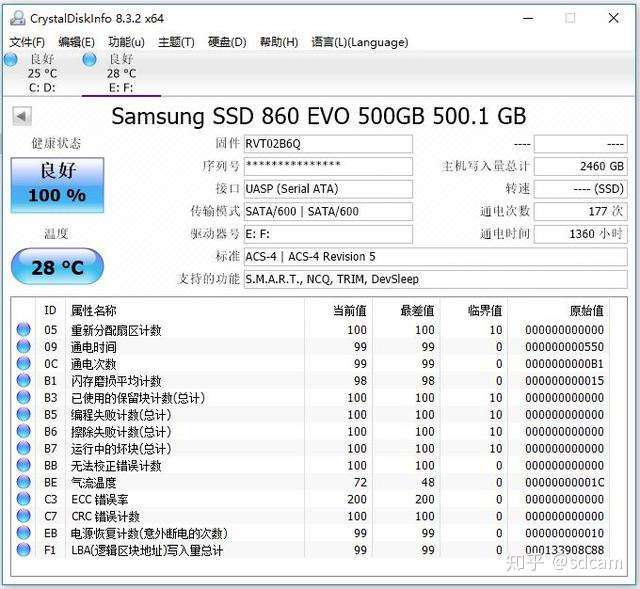Viewport: 640px width, 589px height.
Task: Click the supported features field with DevSleep
Action: (436, 279)
